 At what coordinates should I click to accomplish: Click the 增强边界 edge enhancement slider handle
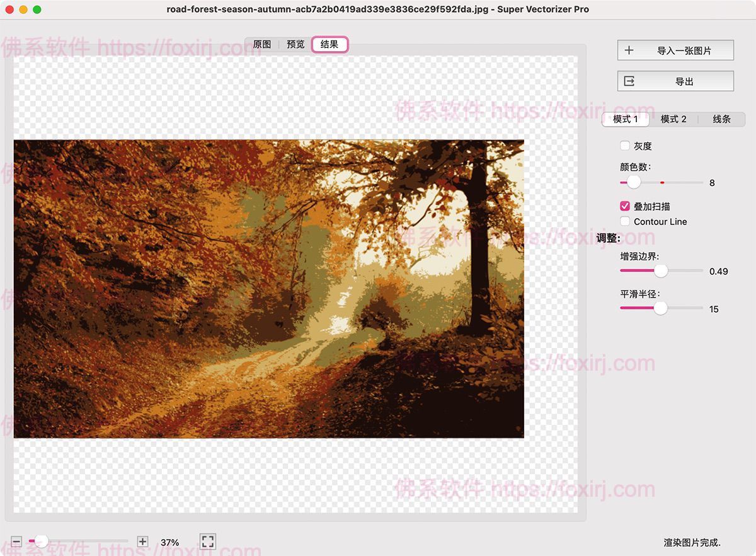pyautogui.click(x=660, y=270)
